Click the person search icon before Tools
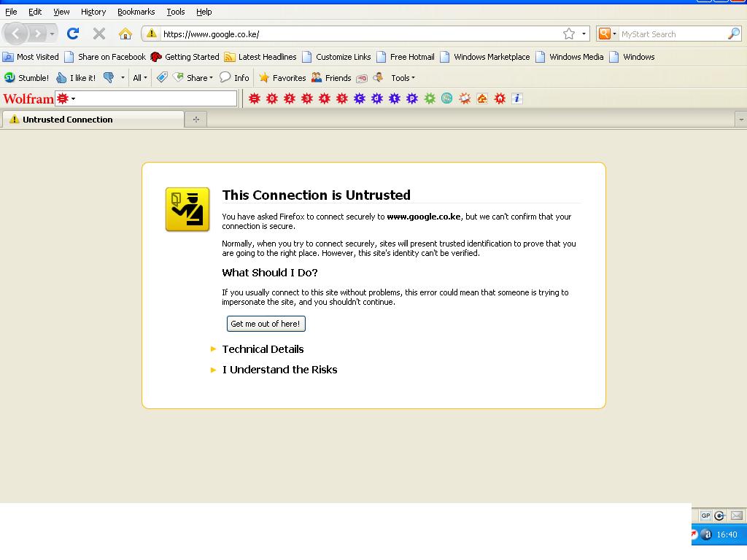Viewport: 747px width, 560px height. coord(379,77)
